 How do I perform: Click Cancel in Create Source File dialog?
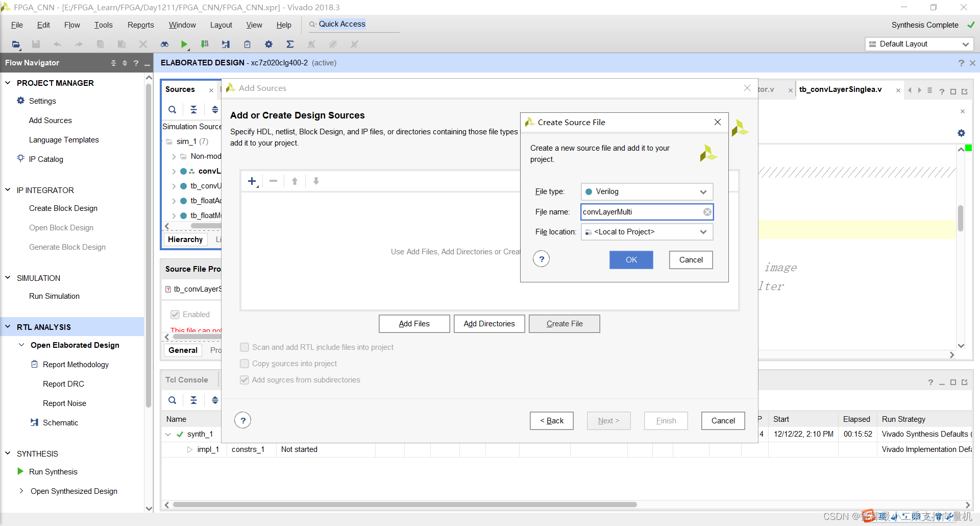pos(691,260)
